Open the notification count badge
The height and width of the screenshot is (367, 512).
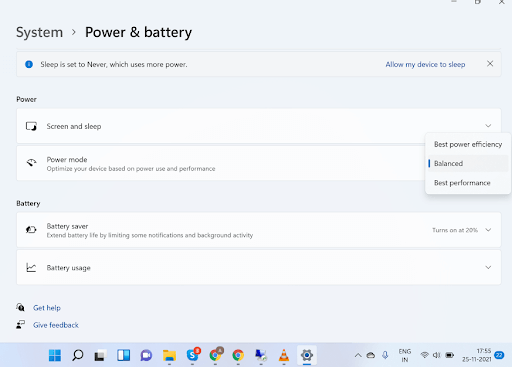point(499,355)
